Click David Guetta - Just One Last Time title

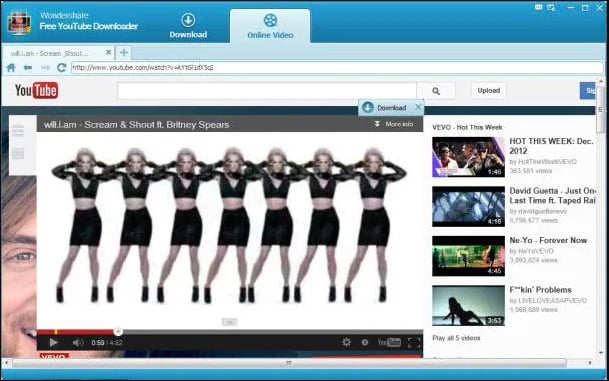coord(552,195)
